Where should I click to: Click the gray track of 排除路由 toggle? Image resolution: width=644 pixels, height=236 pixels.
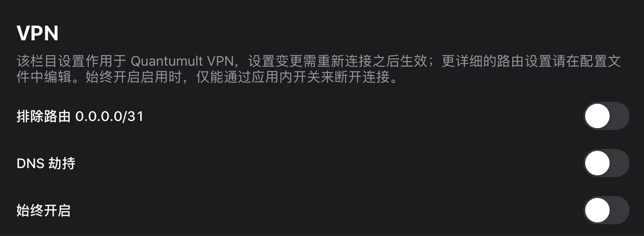tap(620, 116)
